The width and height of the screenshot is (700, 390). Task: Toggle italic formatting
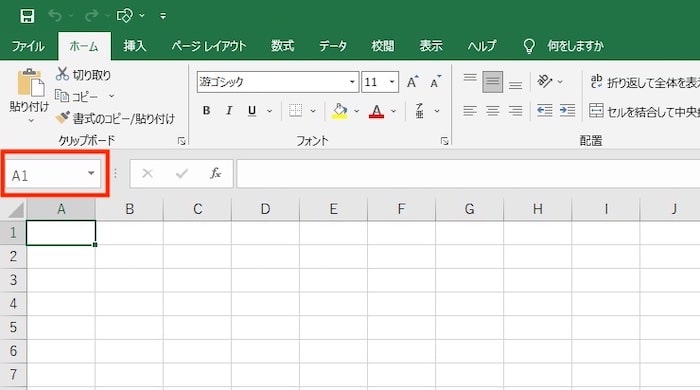pos(229,110)
